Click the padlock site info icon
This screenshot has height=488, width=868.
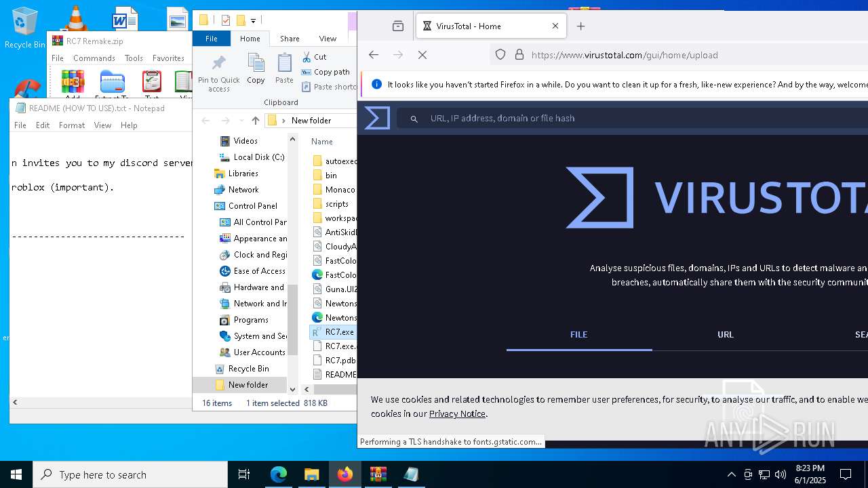coord(519,55)
